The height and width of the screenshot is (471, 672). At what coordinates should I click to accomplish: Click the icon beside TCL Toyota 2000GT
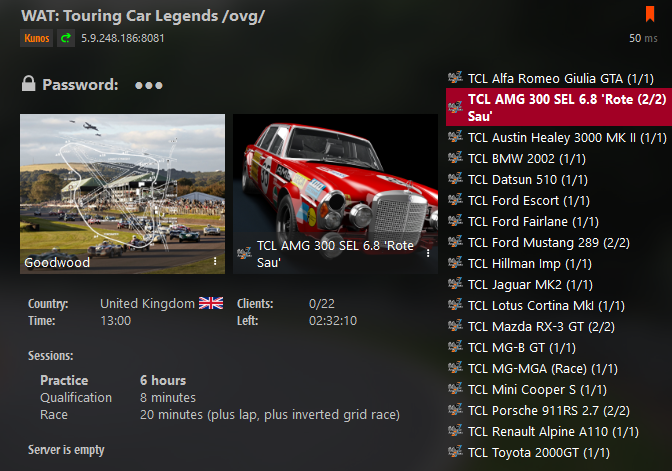[x=455, y=452]
